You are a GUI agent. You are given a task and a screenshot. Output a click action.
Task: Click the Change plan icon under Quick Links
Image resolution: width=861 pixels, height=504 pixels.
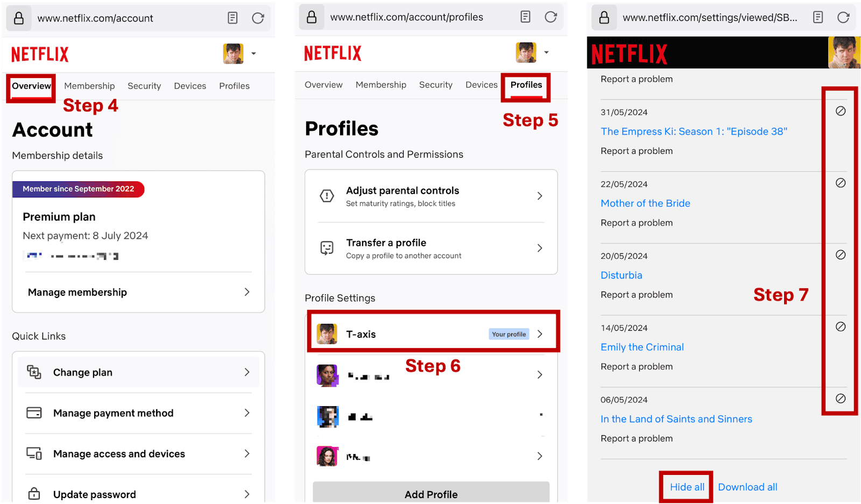(x=34, y=372)
